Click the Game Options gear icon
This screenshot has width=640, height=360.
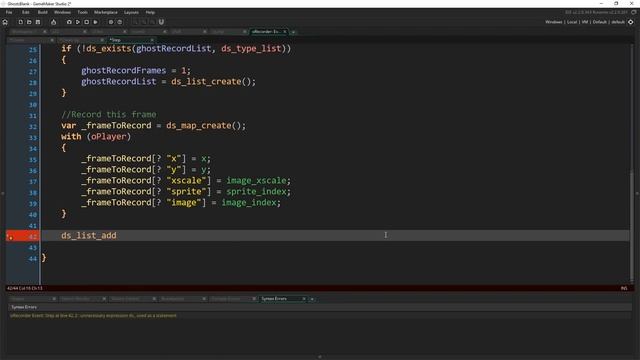(111, 22)
